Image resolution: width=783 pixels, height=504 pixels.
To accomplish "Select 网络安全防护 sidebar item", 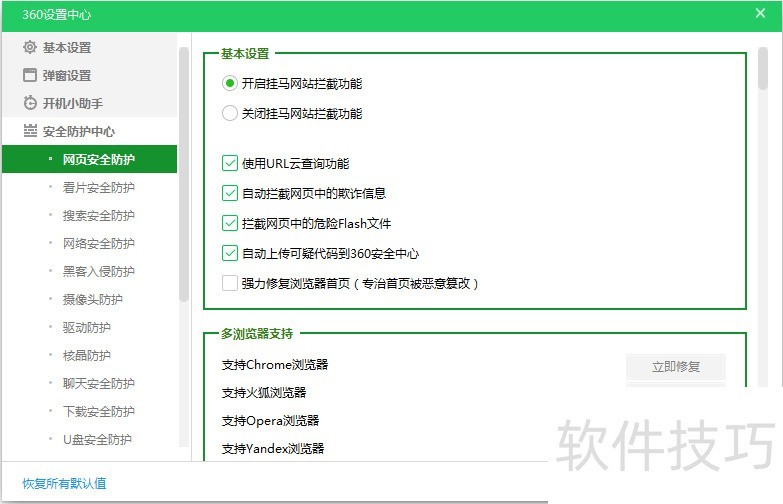I will click(90, 243).
